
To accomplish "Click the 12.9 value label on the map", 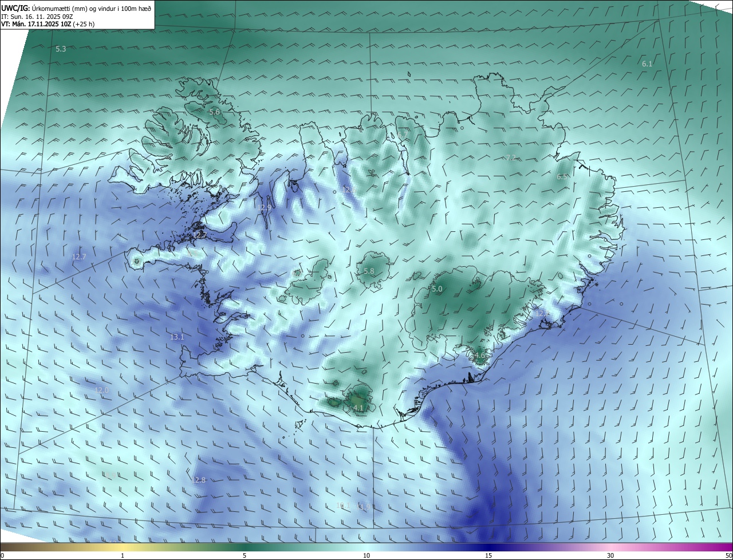I will (x=264, y=208).
